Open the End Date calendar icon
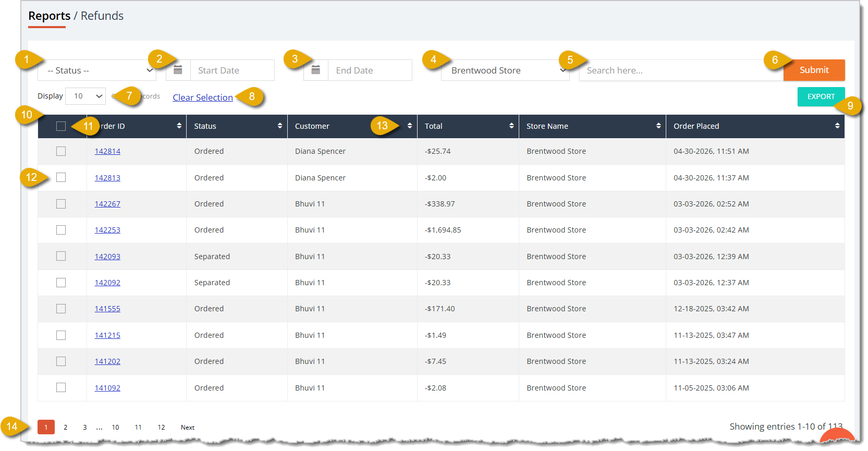 tap(316, 70)
